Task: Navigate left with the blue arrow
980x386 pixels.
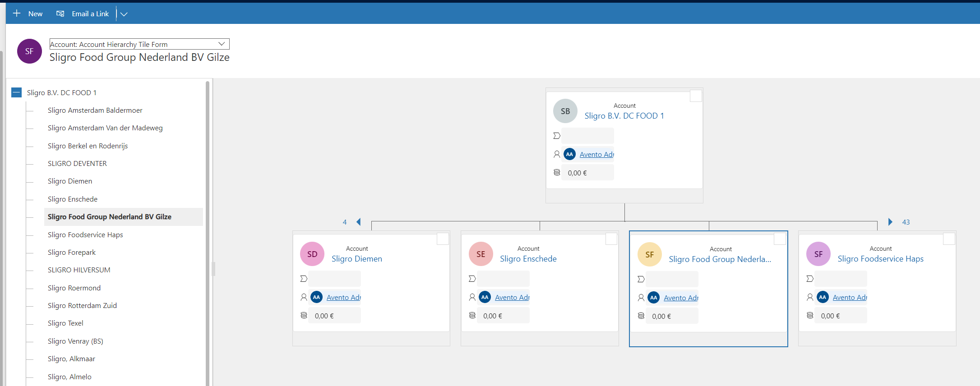Action: [359, 222]
